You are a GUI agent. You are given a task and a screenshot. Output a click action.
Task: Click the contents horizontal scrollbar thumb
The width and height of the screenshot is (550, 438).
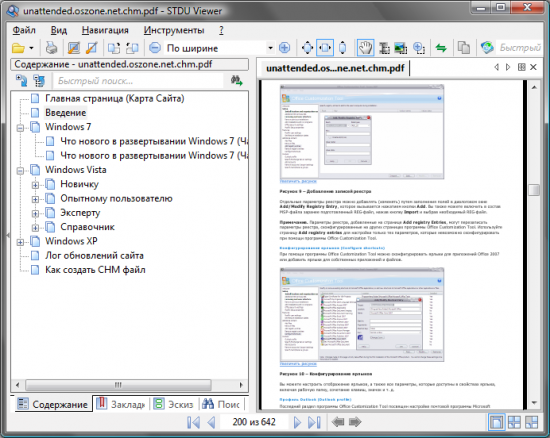(x=118, y=385)
